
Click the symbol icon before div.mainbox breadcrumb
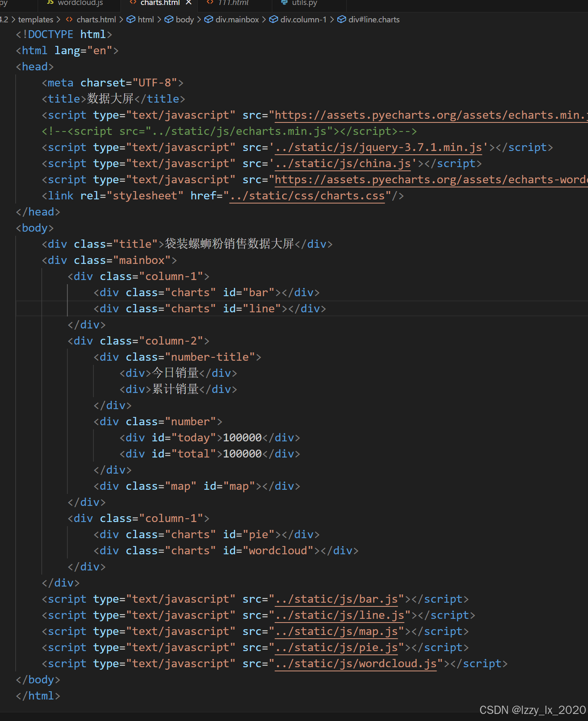pos(209,19)
